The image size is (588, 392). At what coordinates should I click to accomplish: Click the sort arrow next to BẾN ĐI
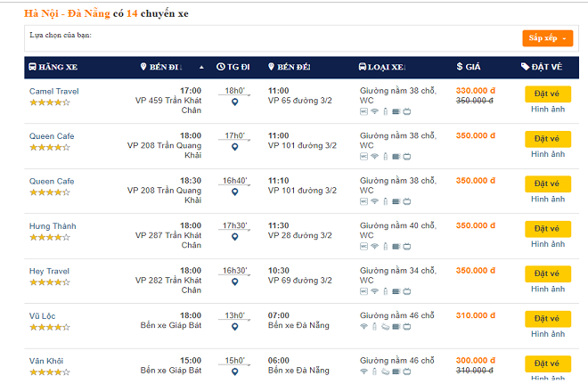(201, 67)
